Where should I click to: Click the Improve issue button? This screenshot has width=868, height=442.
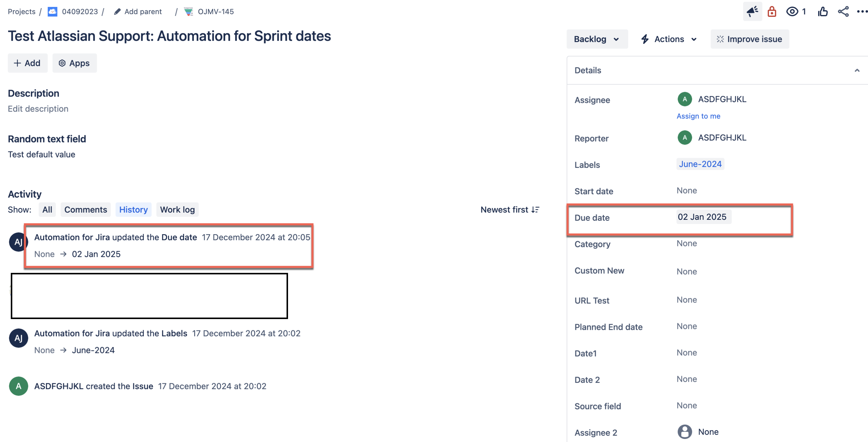point(749,39)
